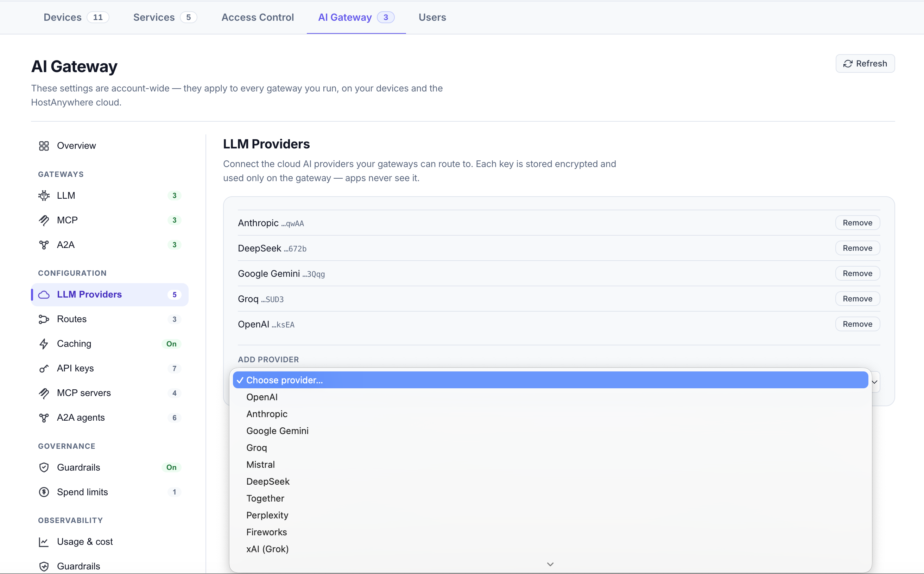This screenshot has width=924, height=574.
Task: Open the Caching configuration page
Action: [x=110, y=344]
